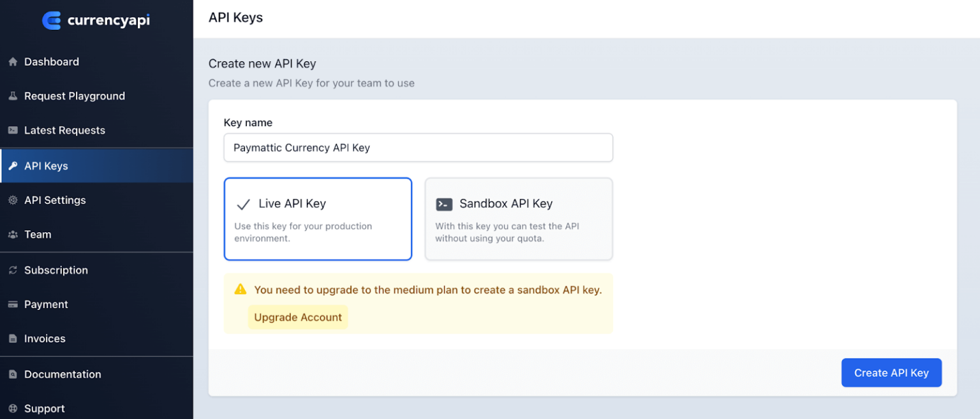Select the Live API Key option

(318, 219)
